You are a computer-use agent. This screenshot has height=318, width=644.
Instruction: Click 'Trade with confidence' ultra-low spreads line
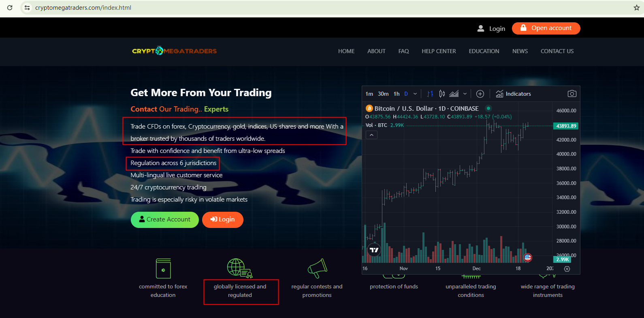208,150
